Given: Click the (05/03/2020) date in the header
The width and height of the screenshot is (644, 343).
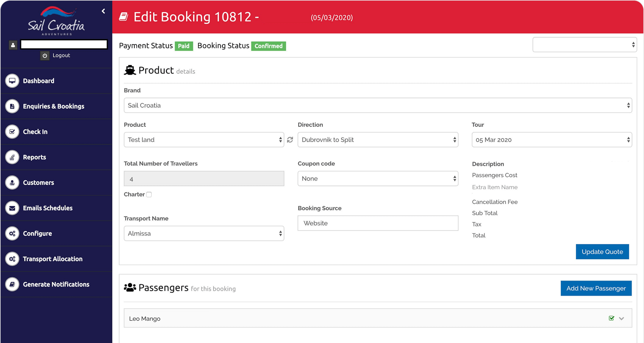Looking at the screenshot, I should [x=332, y=18].
